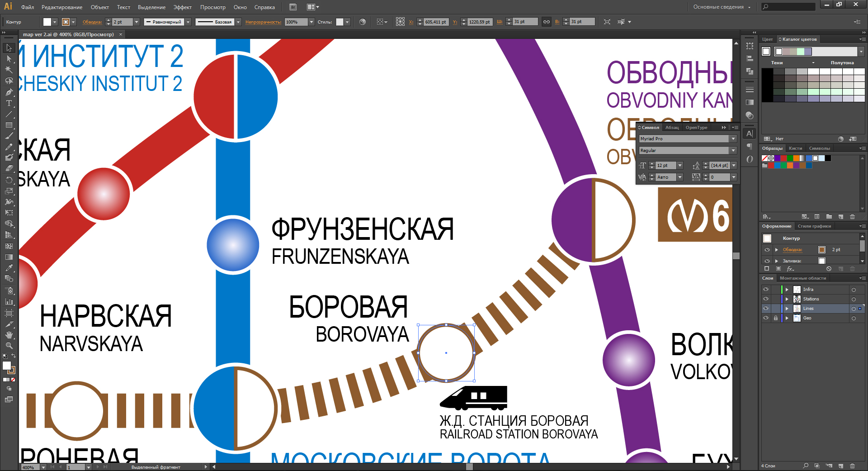Switch to the Монтажные области tab
This screenshot has height=471, width=868.
[x=802, y=278]
